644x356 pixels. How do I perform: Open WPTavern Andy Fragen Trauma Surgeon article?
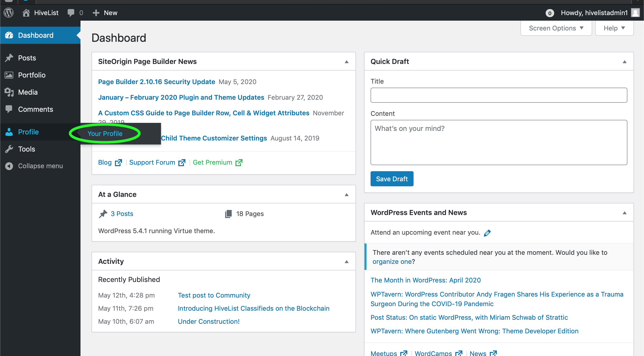497,299
